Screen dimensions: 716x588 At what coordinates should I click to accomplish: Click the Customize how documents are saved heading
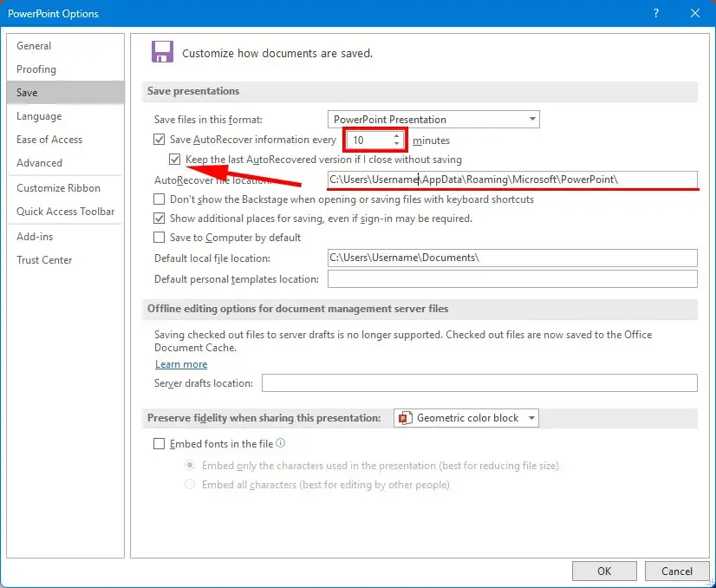pos(277,54)
